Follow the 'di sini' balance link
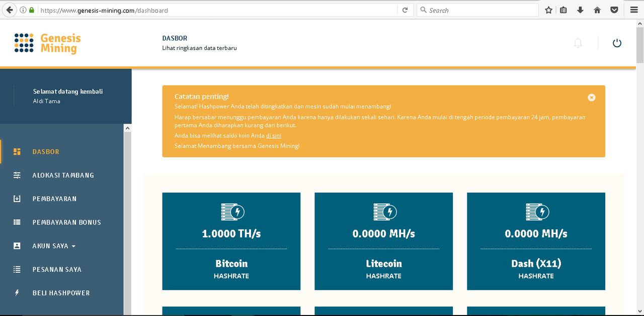Viewport: 644px width, 316px height. [x=273, y=136]
